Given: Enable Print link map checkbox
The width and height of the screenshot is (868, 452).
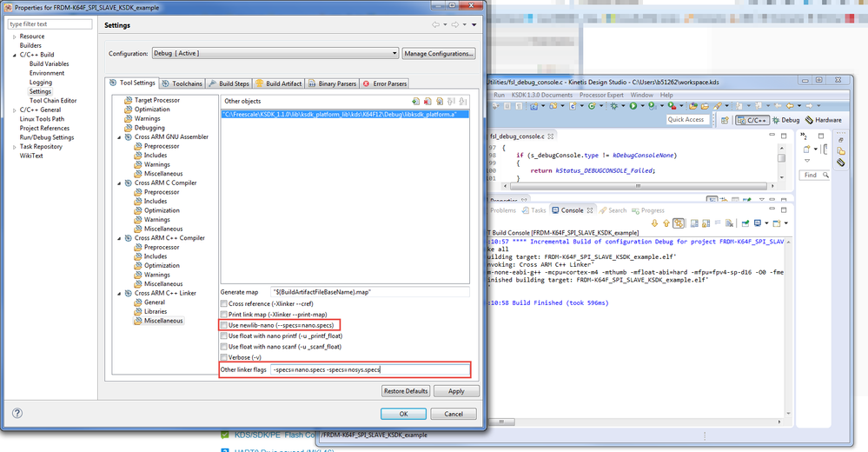Looking at the screenshot, I should tap(223, 314).
